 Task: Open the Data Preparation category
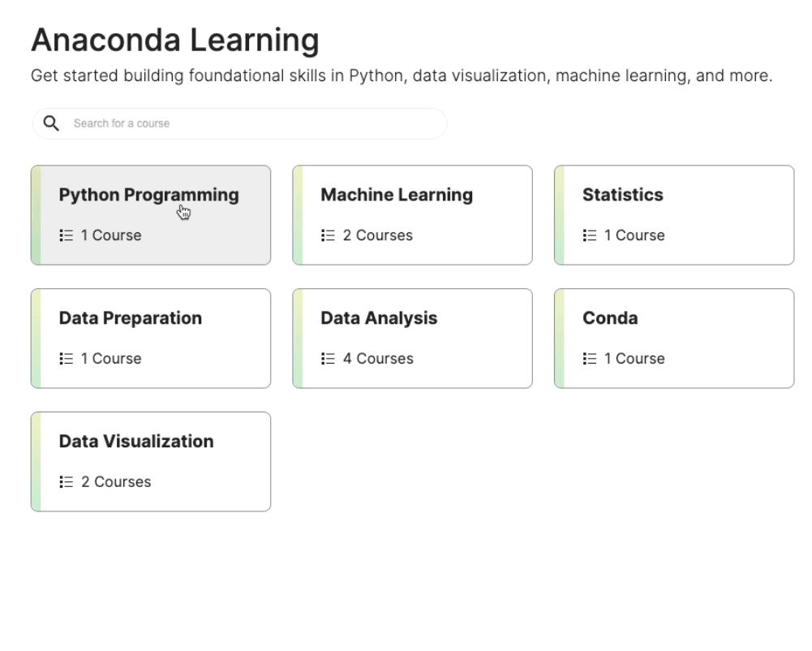131,318
